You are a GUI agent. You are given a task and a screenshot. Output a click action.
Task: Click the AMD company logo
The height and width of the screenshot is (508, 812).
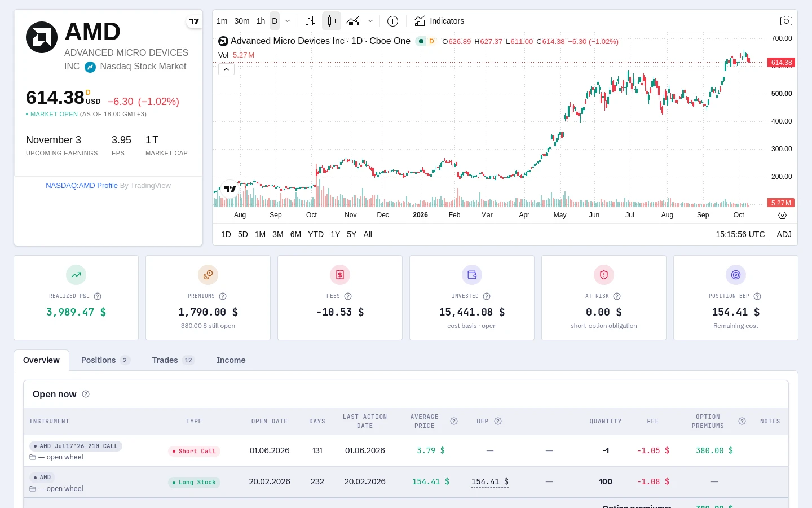click(42, 37)
